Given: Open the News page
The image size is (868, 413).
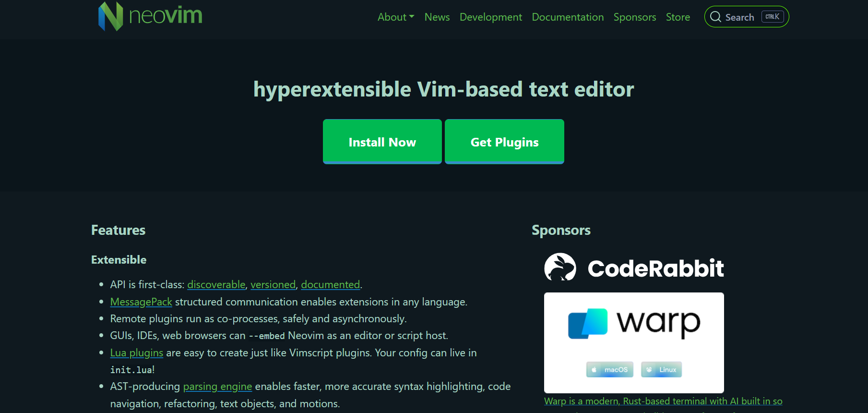Looking at the screenshot, I should [x=437, y=17].
